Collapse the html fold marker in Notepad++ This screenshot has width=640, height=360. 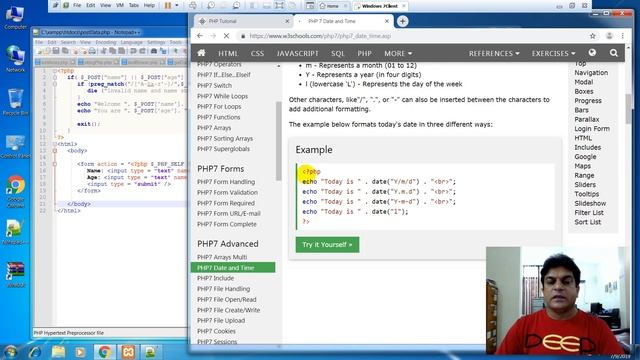55,144
